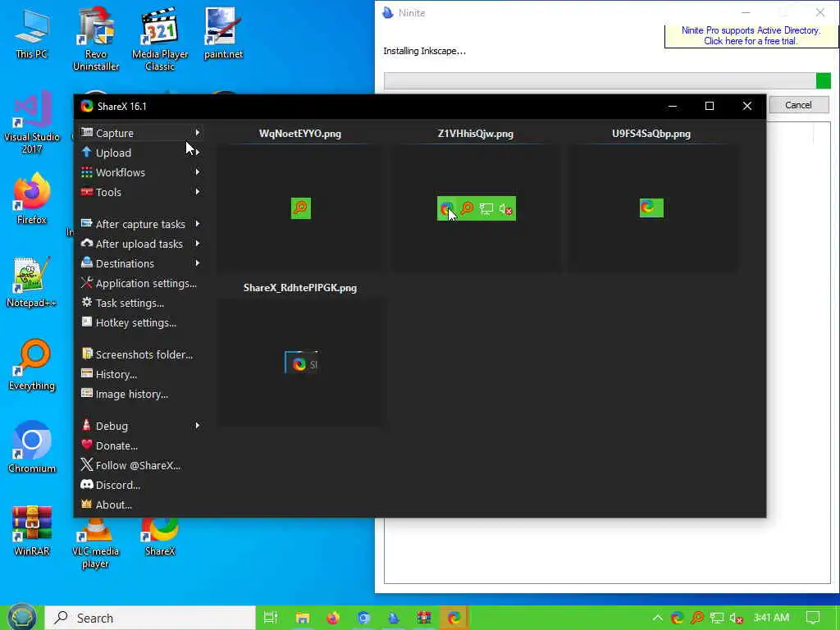Open This PC desktop icon
The width and height of the screenshot is (840, 630).
(x=32, y=32)
